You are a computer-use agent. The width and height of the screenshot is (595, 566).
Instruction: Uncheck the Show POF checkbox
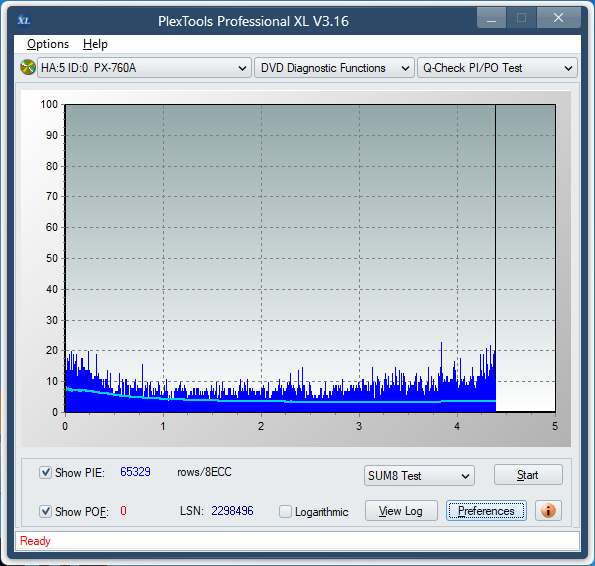(46, 511)
